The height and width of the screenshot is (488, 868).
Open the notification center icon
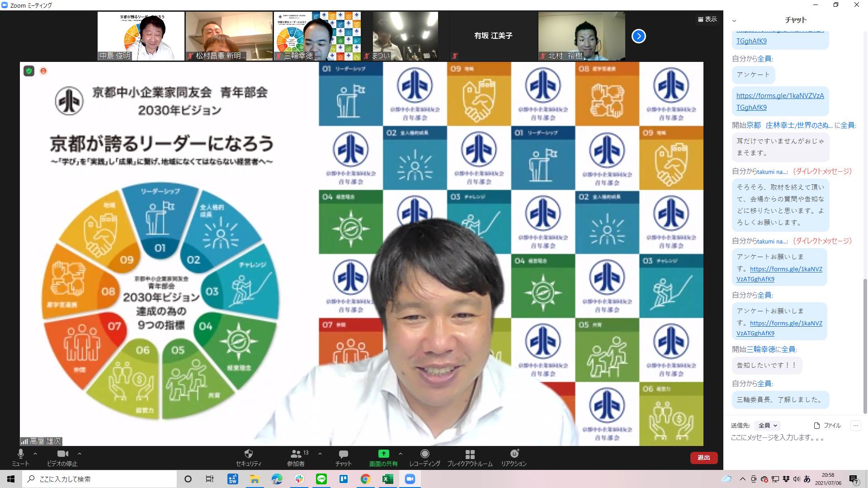pyautogui.click(x=854, y=479)
